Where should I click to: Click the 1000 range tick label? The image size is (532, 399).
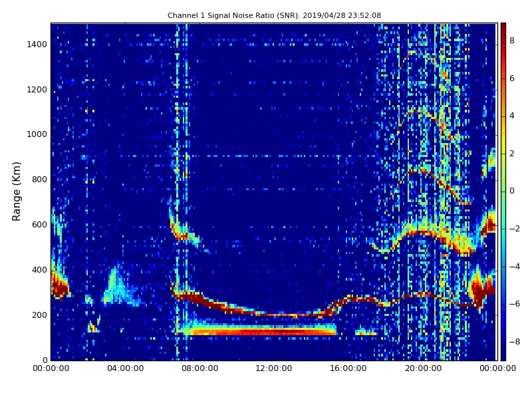tap(37, 134)
